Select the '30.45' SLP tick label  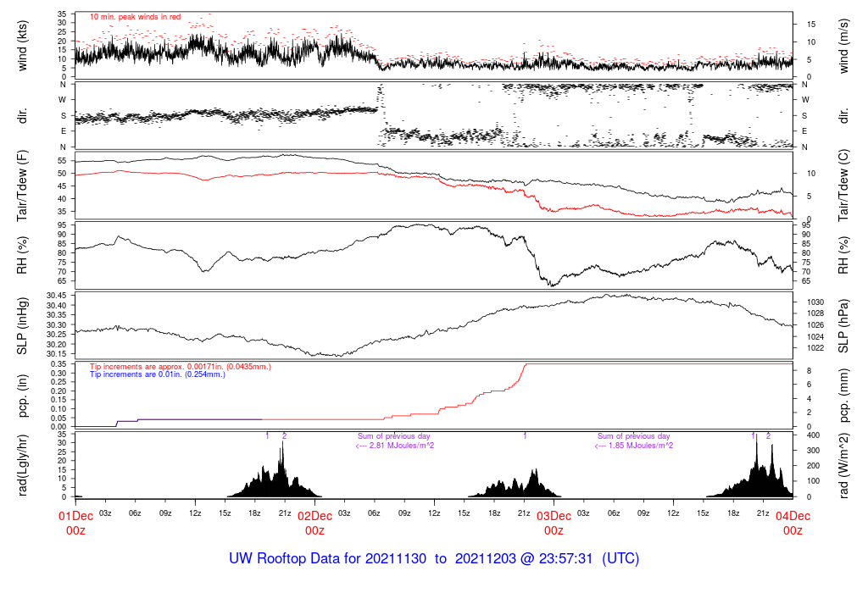pos(57,296)
